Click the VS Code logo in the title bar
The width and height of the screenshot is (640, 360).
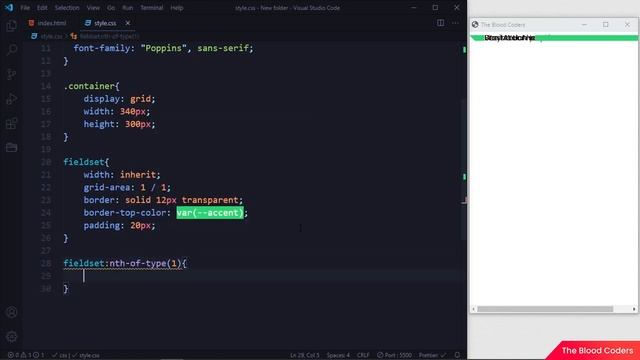pyautogui.click(x=9, y=7)
